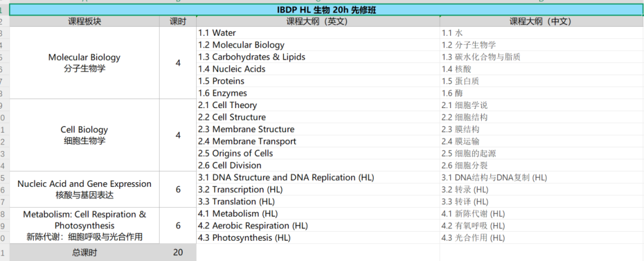Screen dimensions: 644x261
Task: Select the Metabolism: Cell Respiration & Photosynthesis cell
Action: (84, 226)
